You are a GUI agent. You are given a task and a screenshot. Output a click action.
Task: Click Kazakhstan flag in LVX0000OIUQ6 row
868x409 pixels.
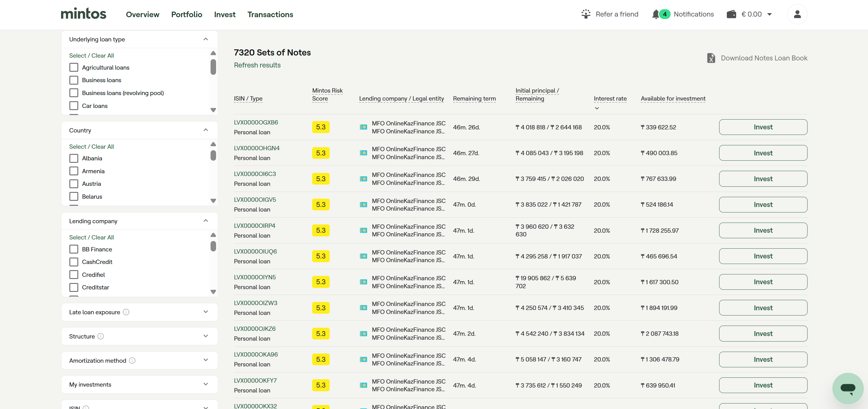click(363, 256)
